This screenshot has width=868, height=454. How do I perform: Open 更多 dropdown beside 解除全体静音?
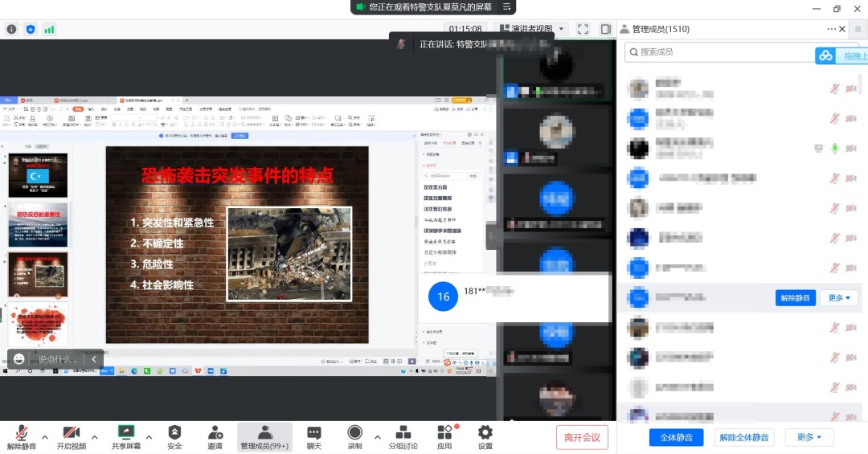click(x=809, y=437)
